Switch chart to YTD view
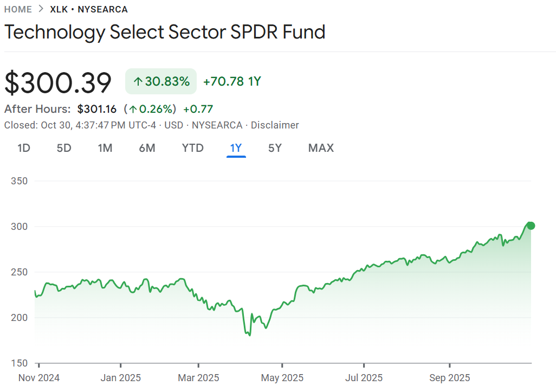Screen dimensions: 556x392 pos(192,148)
